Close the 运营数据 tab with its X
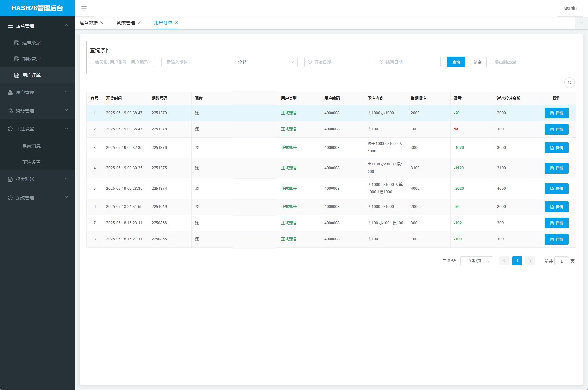Screen dimensions: 588x390 [102, 23]
